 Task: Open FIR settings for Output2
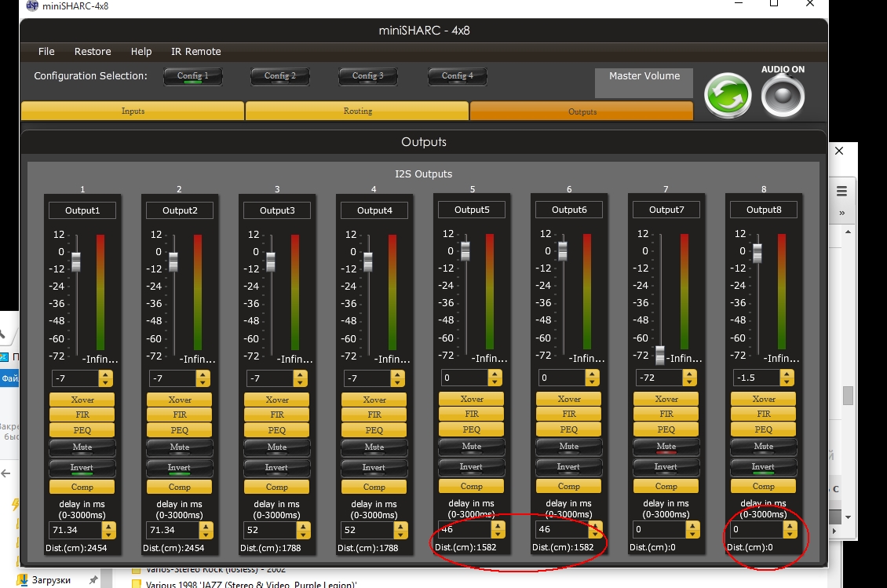(179, 415)
